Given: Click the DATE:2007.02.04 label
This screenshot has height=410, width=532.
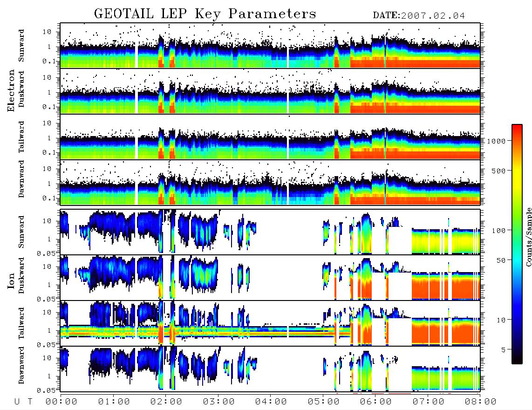Looking at the screenshot, I should click(x=419, y=16).
